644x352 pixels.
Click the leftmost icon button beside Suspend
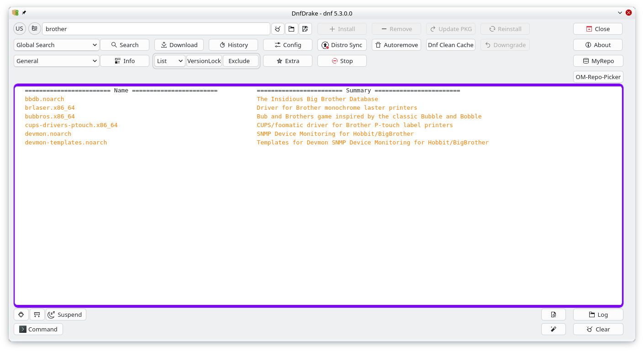[21, 315]
